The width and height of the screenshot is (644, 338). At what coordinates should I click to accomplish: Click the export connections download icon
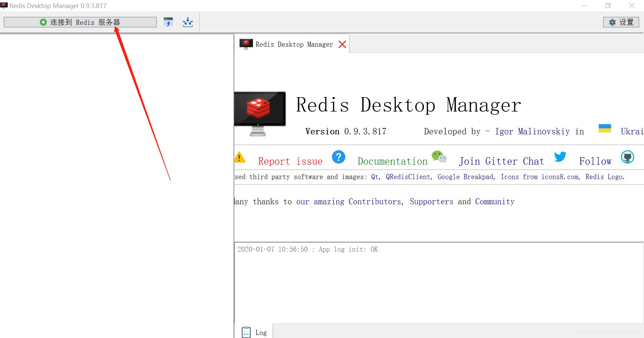point(188,22)
